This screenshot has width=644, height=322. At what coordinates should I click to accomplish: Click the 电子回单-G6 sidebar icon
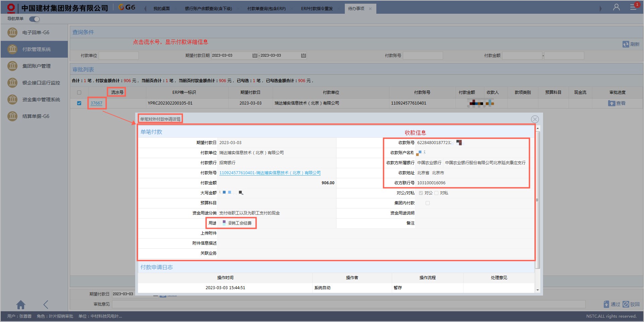[12, 33]
